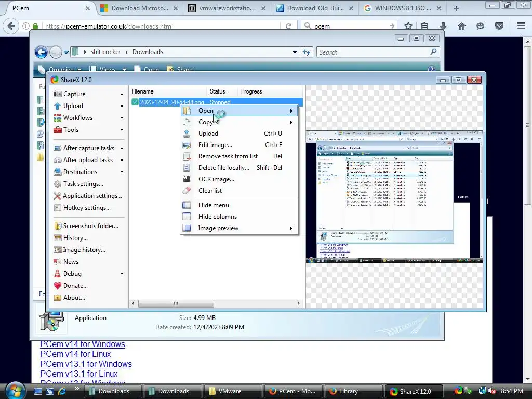Switch to VMware taskbar button
The width and height of the screenshot is (532, 399).
[233, 391]
